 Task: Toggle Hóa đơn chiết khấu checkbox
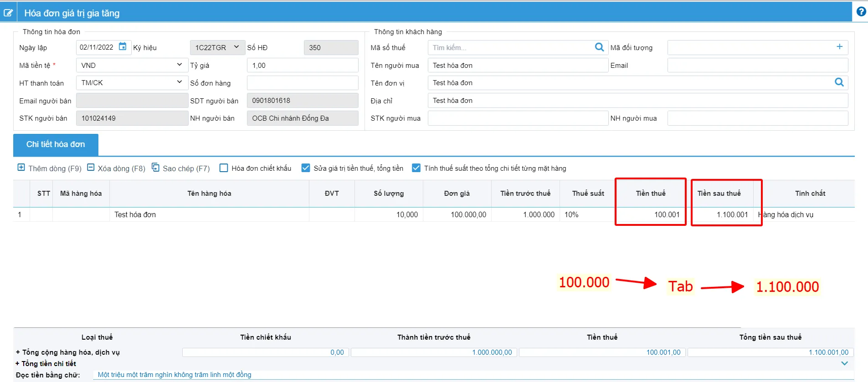coord(224,168)
